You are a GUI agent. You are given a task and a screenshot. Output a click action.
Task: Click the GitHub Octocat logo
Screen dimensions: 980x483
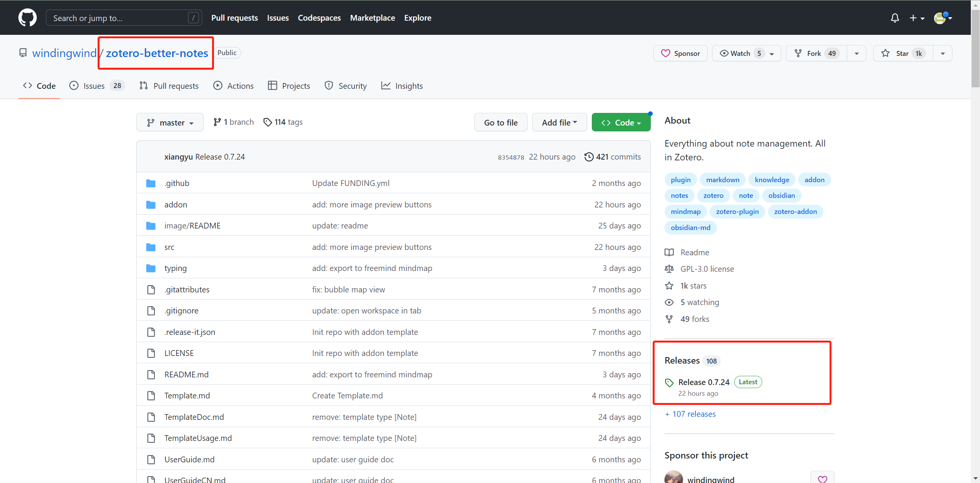click(28, 18)
